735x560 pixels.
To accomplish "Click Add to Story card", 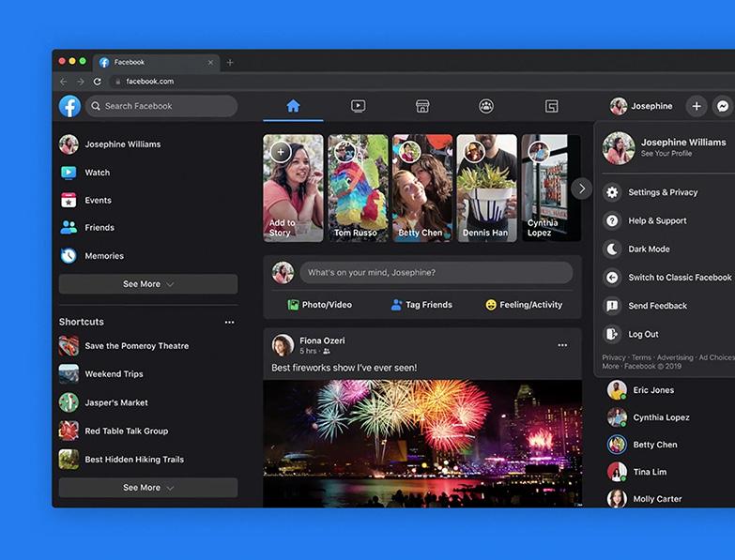I will coord(293,189).
